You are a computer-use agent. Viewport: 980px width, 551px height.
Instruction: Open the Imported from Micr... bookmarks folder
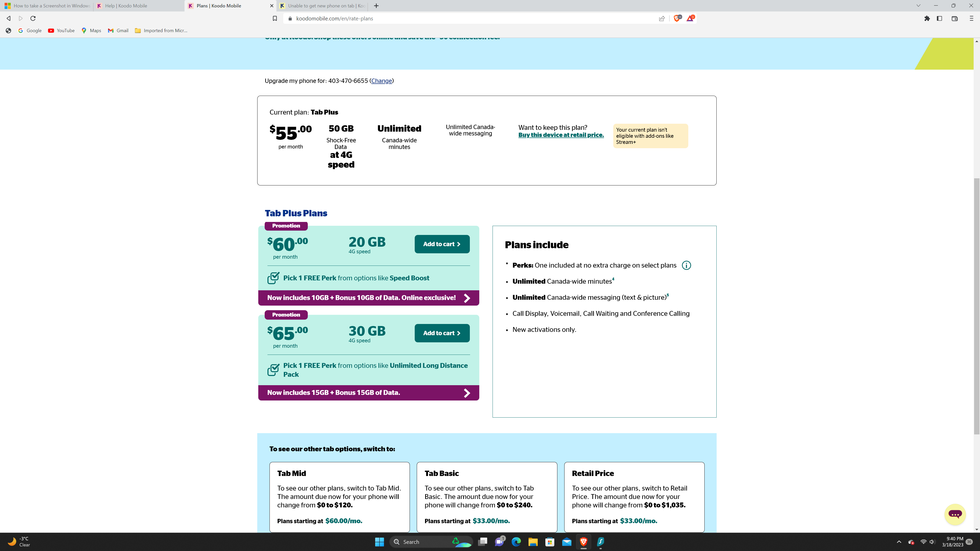click(x=161, y=30)
